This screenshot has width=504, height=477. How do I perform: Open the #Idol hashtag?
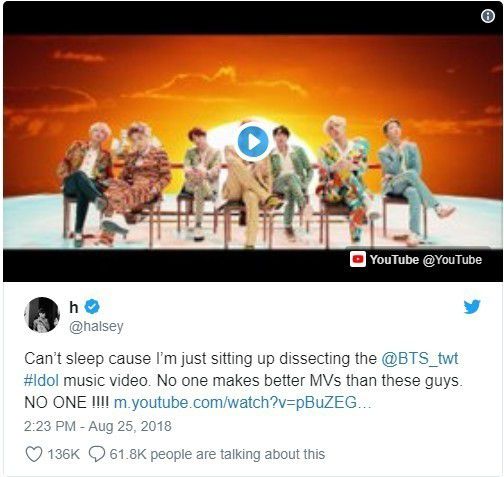42,380
